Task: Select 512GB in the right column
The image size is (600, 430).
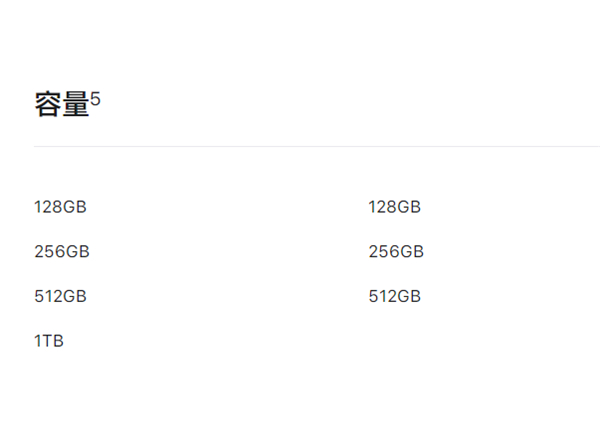Action: (x=395, y=296)
